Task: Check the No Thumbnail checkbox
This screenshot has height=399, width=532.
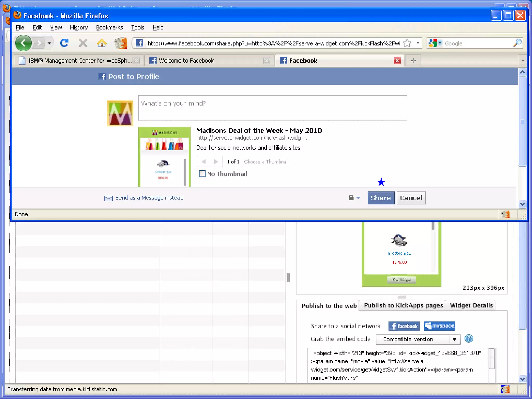Action: point(202,174)
